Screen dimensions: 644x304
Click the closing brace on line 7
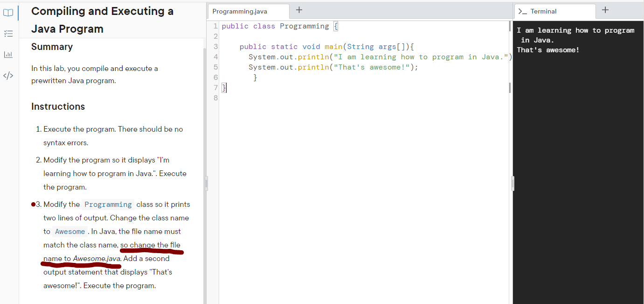coord(224,88)
